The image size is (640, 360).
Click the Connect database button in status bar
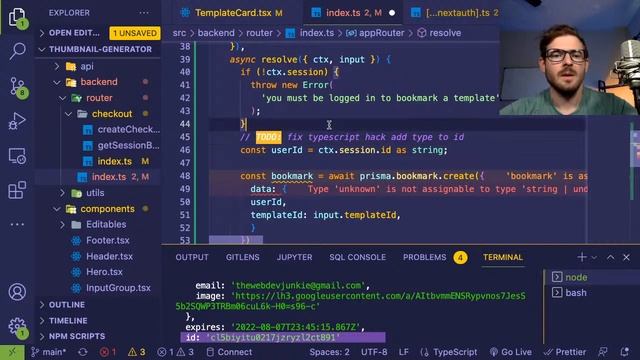point(229,352)
